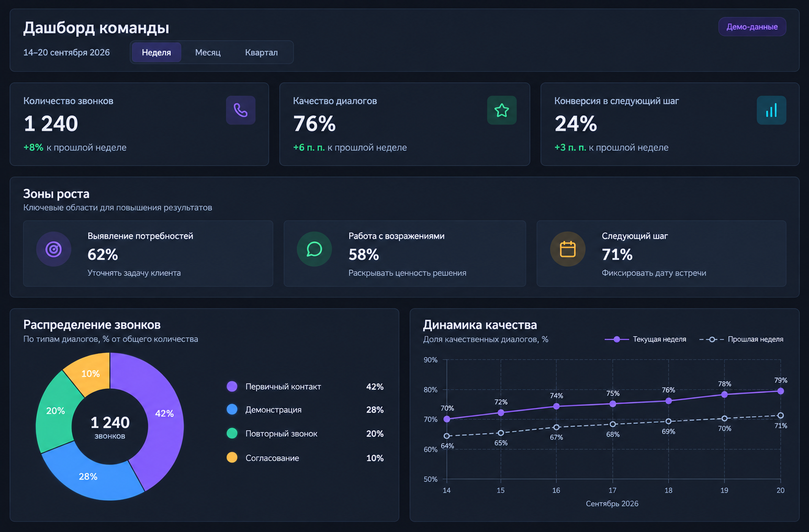Image resolution: width=809 pixels, height=532 pixels.
Task: Click the purple Первичный контакт legend dot
Action: [x=232, y=387]
